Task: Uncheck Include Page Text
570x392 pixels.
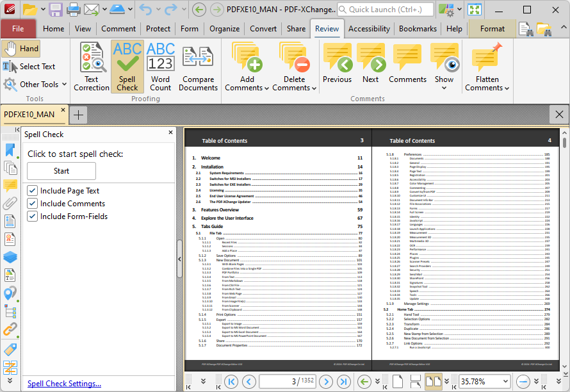Action: [x=32, y=190]
